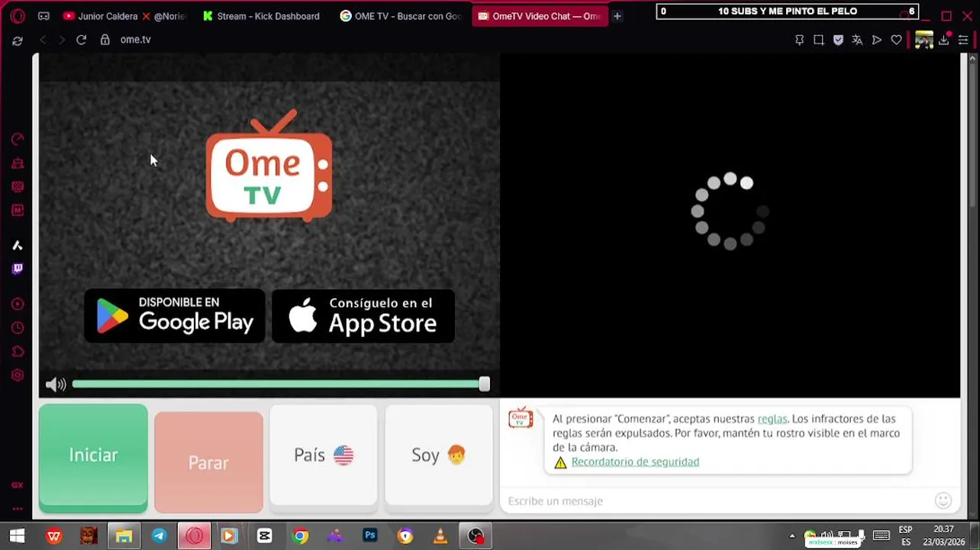Viewport: 980px width, 550px height.
Task: Translate the page with the toolbar icon
Action: pyautogui.click(x=857, y=40)
